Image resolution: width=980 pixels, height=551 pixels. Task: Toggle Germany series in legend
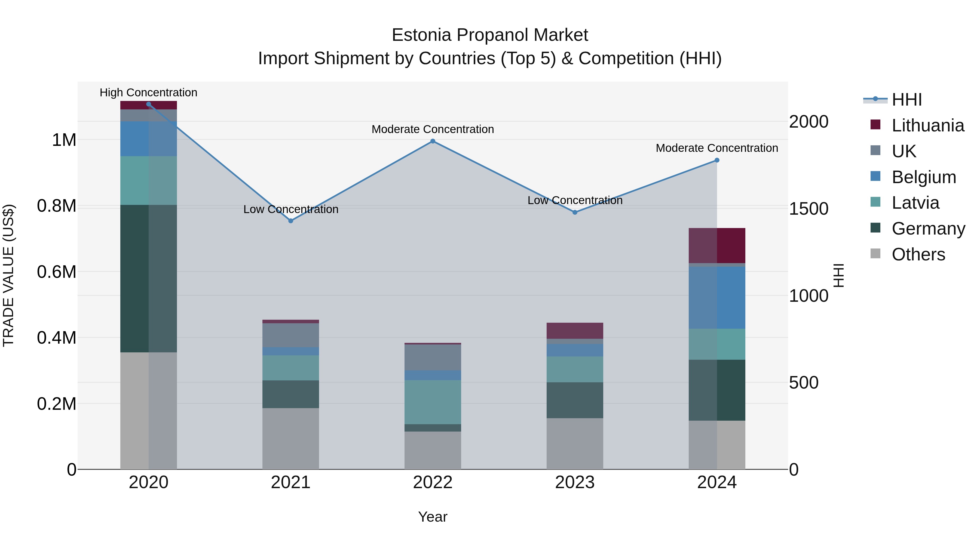click(918, 229)
